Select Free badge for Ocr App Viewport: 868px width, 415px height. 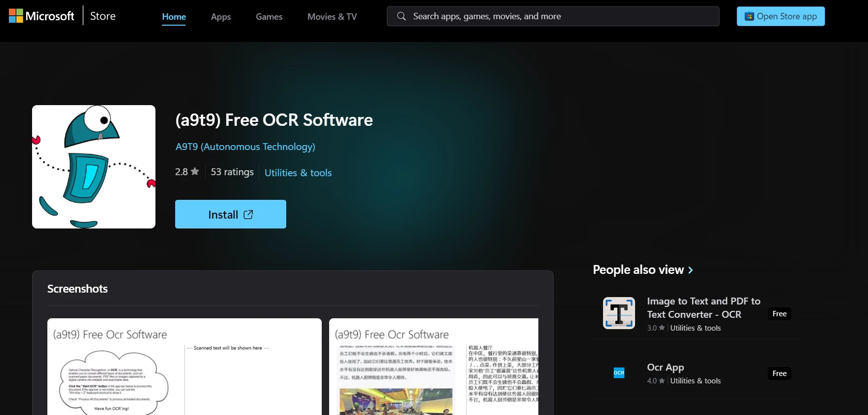point(779,374)
